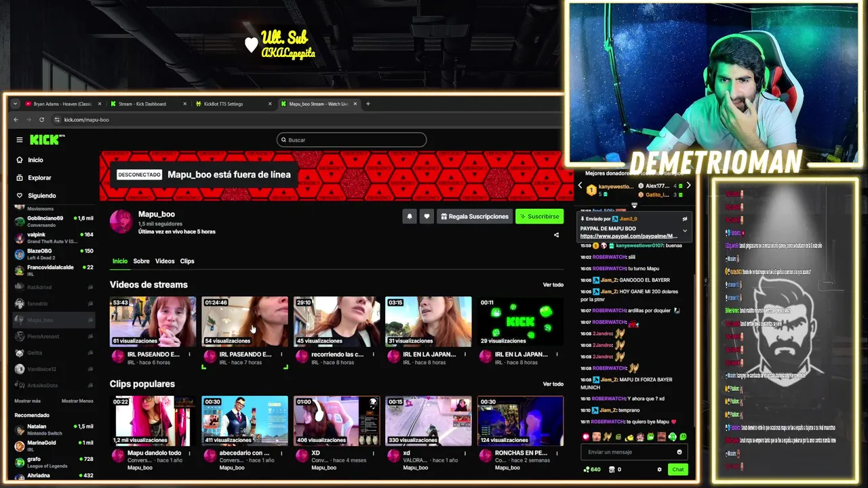Open the tab search dropdown arrow

point(15,104)
